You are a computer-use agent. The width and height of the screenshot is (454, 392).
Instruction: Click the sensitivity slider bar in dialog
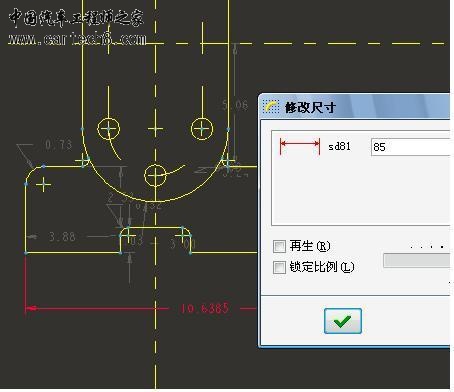point(416,260)
